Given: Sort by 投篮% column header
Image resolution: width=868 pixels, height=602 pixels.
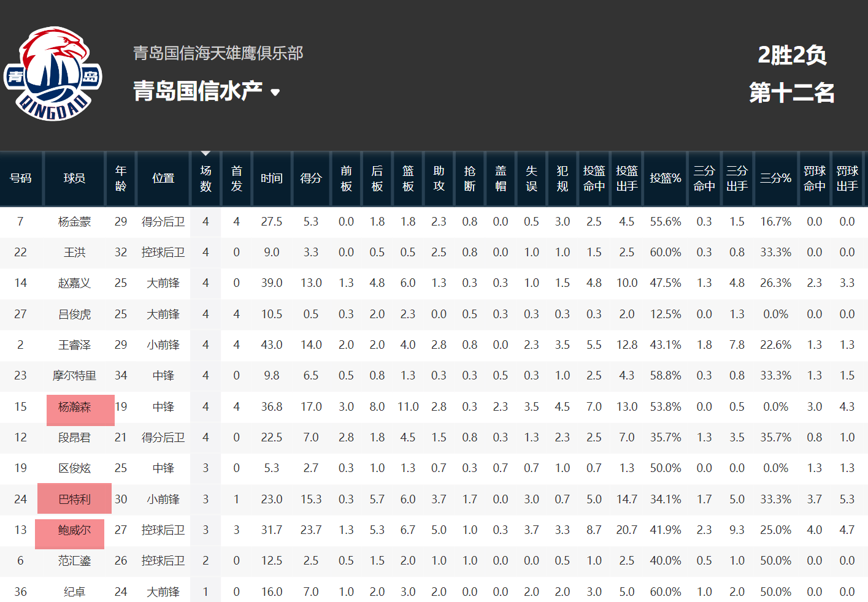Looking at the screenshot, I should pyautogui.click(x=666, y=178).
